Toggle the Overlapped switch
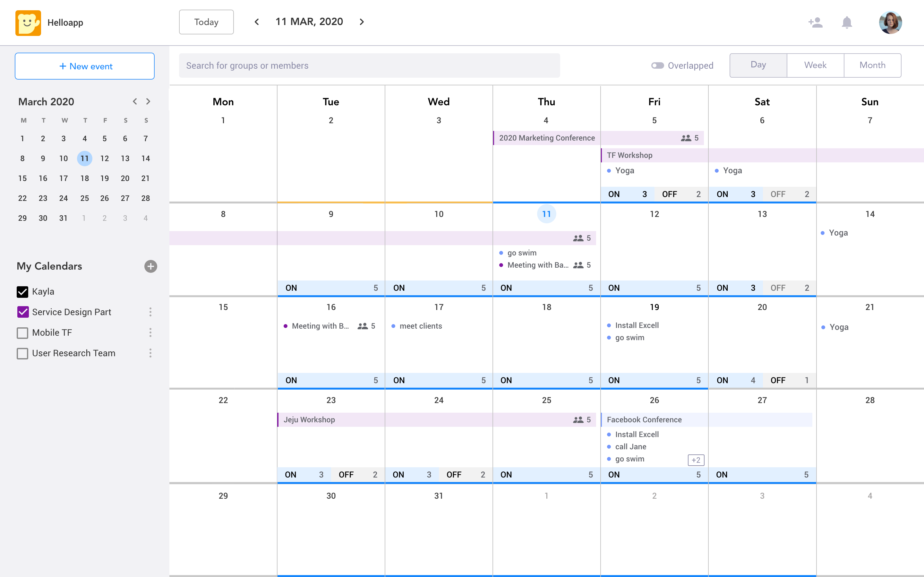This screenshot has height=577, width=924. click(657, 66)
